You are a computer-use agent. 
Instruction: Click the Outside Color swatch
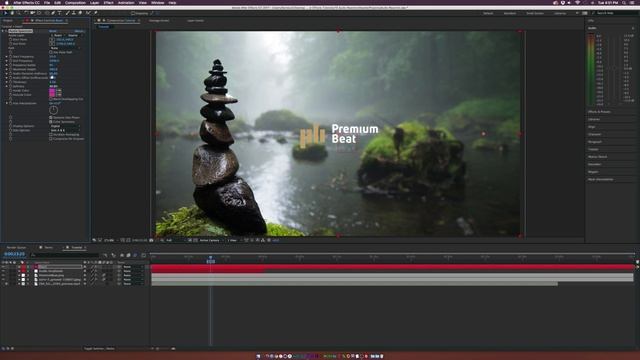52,95
